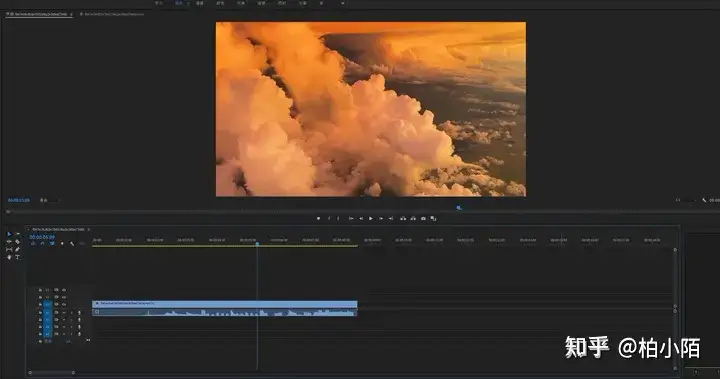Image resolution: width=720 pixels, height=379 pixels.
Task: Toggle eye visibility of top video track
Action: tap(64, 290)
